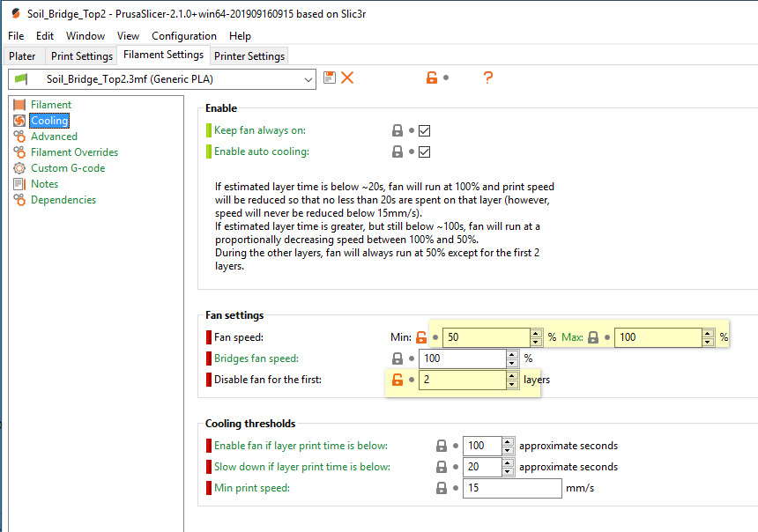Screen dimensions: 758x532
Task: Click the Cooling fan icon in sidebar
Action: pos(19,121)
